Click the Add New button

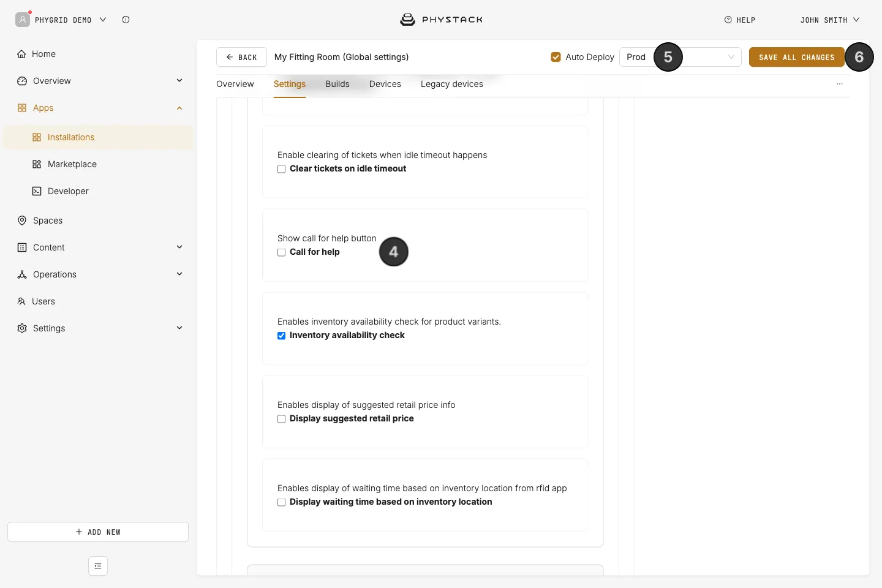[98, 532]
